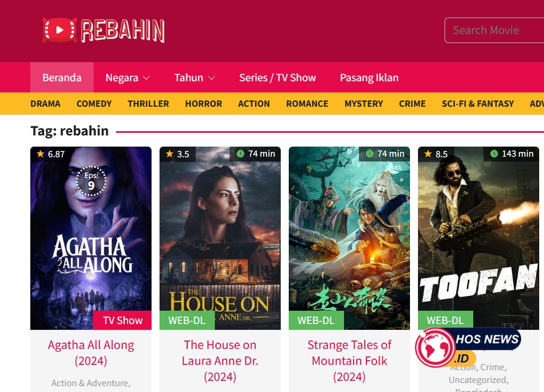Click the TV Show label on Agatha poster
Screen dimensions: 544x392
(x=122, y=320)
